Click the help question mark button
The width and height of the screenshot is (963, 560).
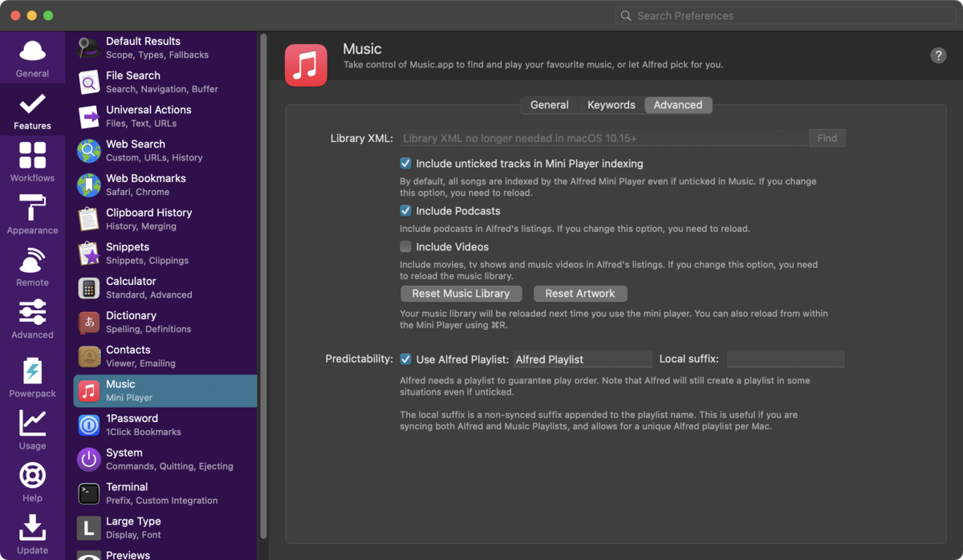pos(938,55)
